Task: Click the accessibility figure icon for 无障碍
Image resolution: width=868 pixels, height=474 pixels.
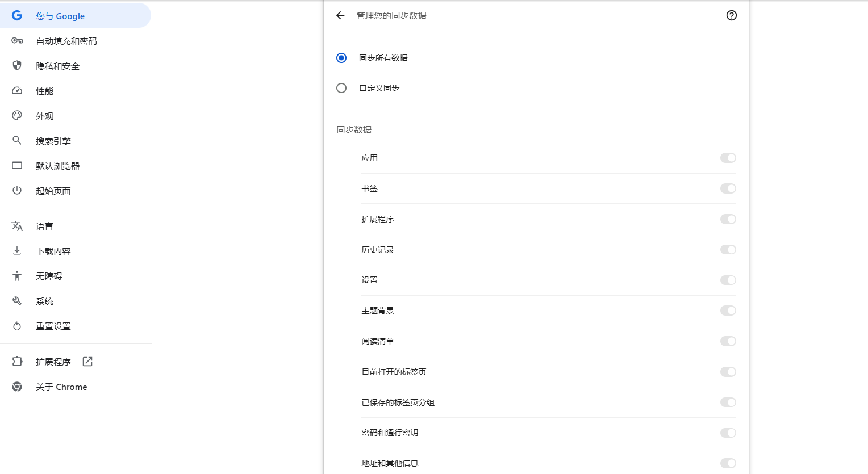Action: (x=17, y=276)
